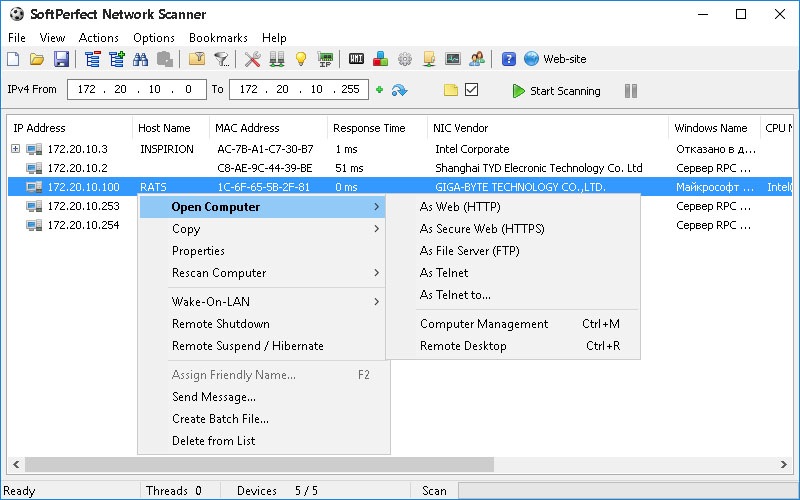The image size is (800, 500).
Task: Click the light bulb toolbar icon
Action: (301, 59)
